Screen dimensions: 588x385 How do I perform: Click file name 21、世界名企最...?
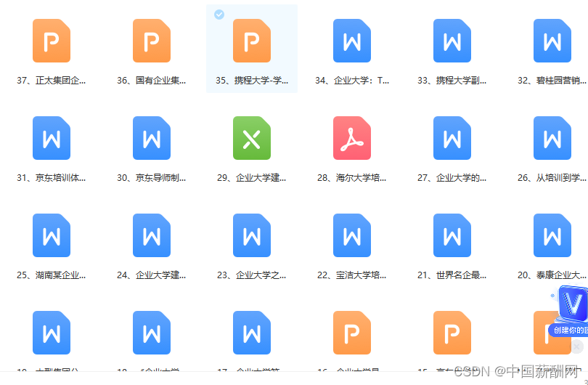452,275
